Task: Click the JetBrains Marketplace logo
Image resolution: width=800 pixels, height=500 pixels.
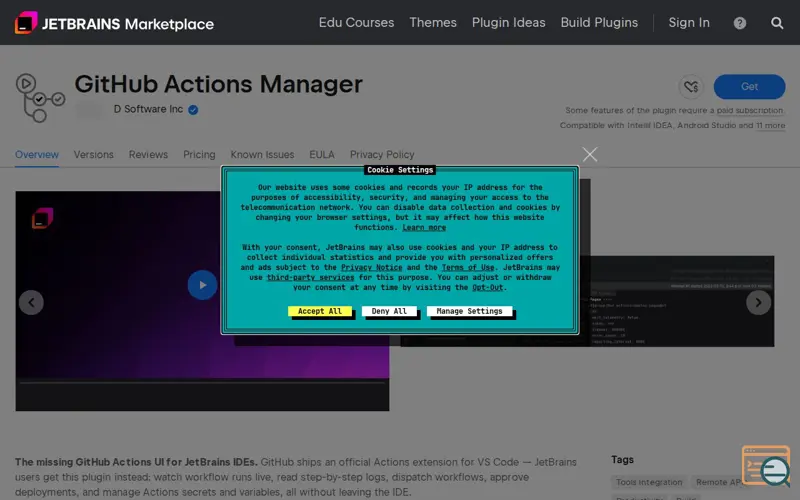Action: coord(114,23)
